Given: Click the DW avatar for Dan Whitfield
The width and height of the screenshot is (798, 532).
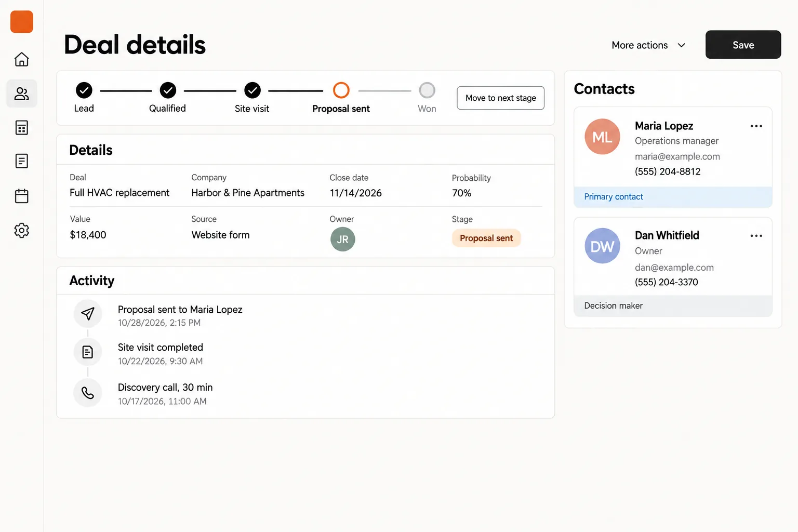Looking at the screenshot, I should (x=603, y=246).
